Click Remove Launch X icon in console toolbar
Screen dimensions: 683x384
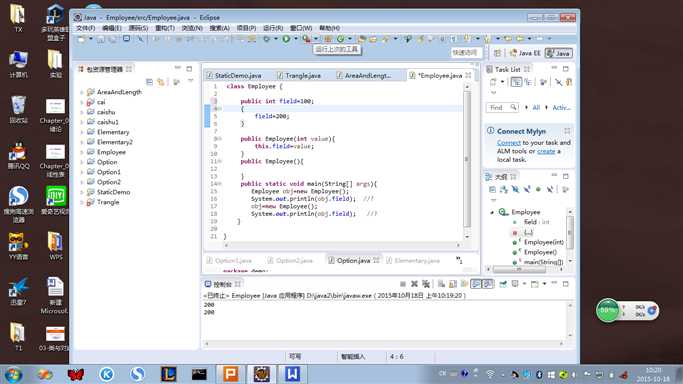(414, 284)
